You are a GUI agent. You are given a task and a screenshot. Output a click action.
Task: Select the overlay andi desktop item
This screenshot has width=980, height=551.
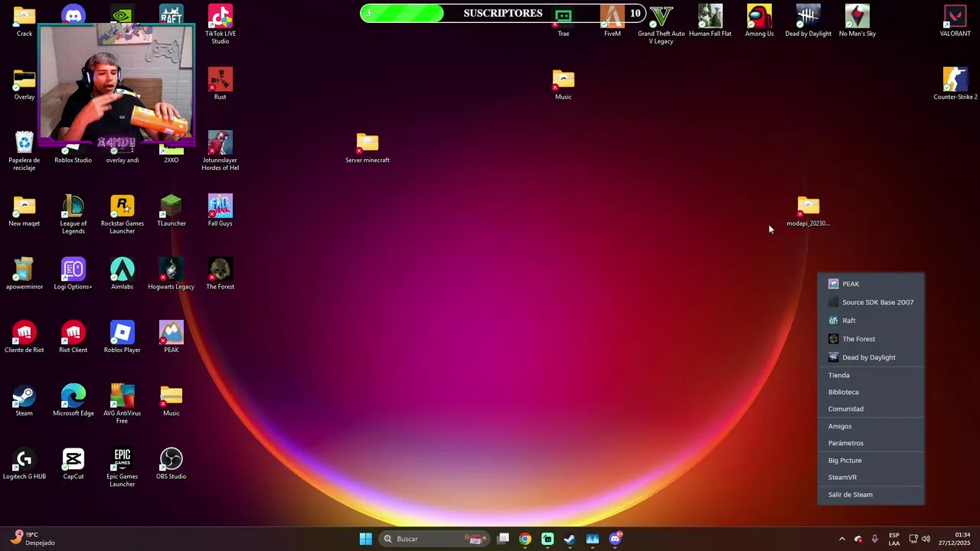[x=122, y=155]
